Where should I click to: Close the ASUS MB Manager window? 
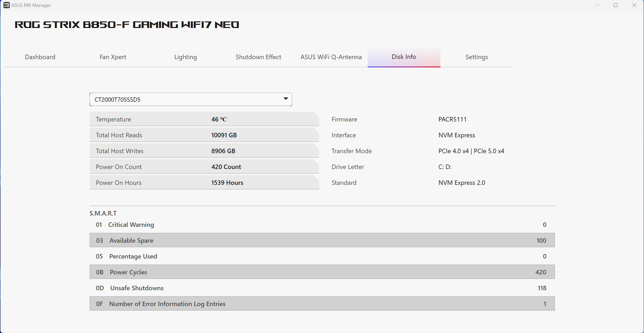(x=634, y=5)
